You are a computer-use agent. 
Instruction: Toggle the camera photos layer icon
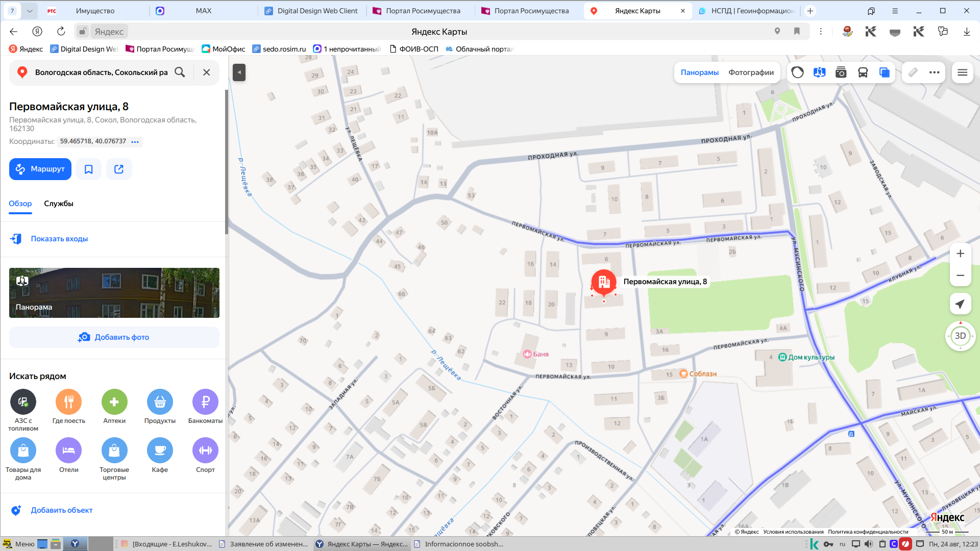tap(841, 72)
